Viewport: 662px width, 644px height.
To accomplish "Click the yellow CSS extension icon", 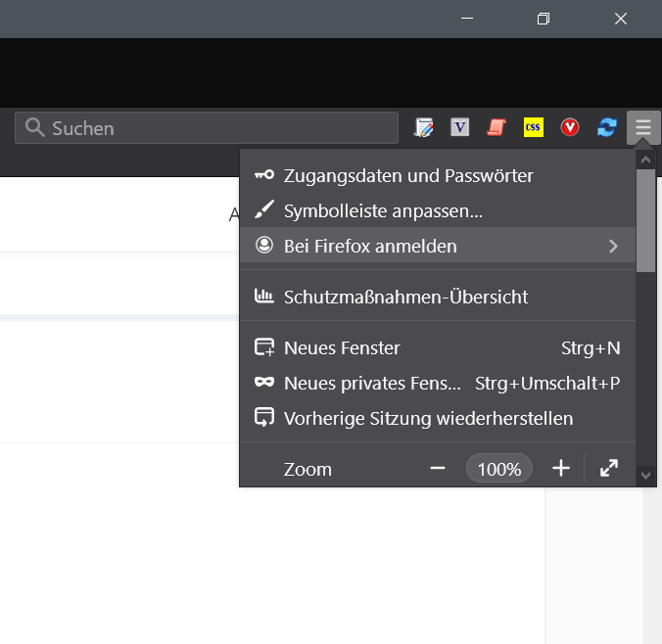I will (x=534, y=127).
